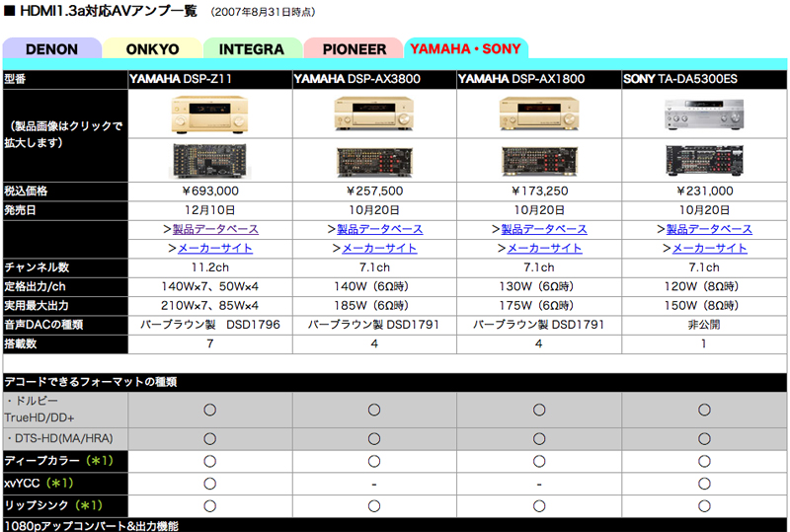Open the ONKYO tab

[x=152, y=49]
